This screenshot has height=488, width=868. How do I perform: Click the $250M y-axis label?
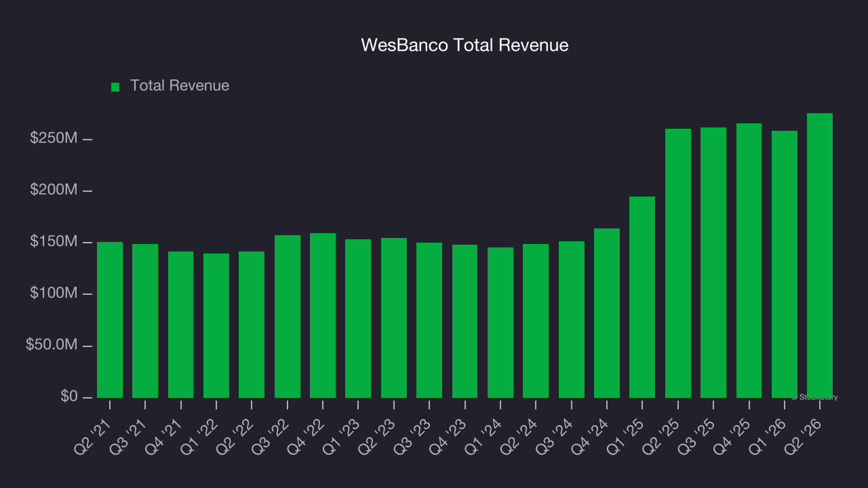click(x=54, y=138)
